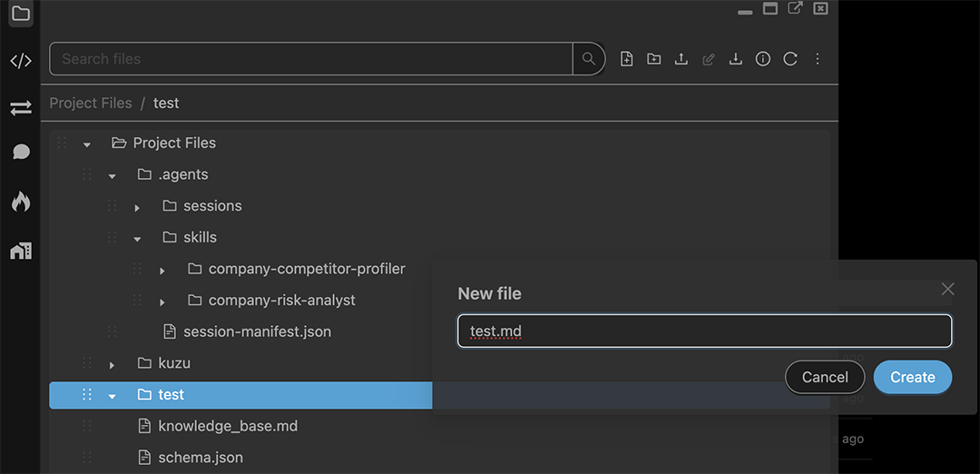Click the refresh icon in toolbar

point(790,59)
